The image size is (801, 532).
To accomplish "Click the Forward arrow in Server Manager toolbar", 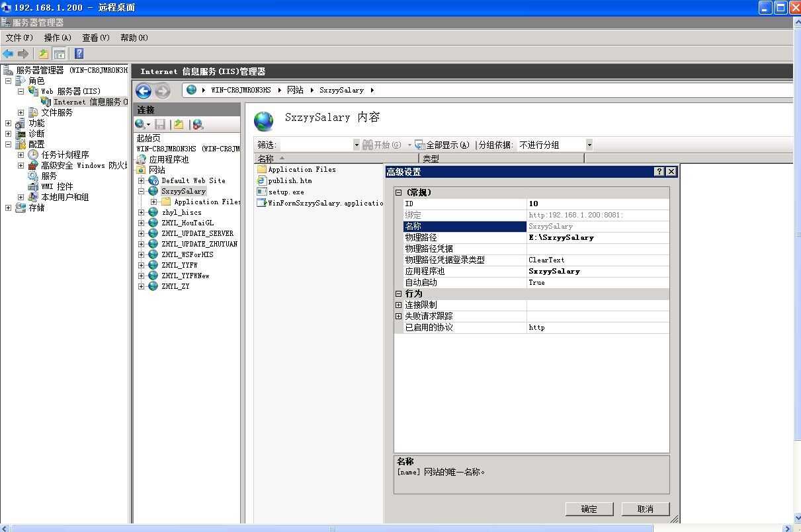I will coord(23,54).
